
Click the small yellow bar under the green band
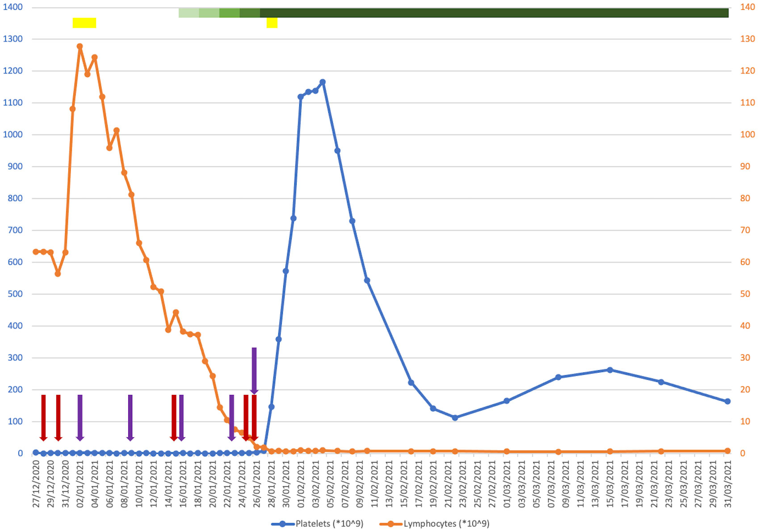tap(272, 23)
